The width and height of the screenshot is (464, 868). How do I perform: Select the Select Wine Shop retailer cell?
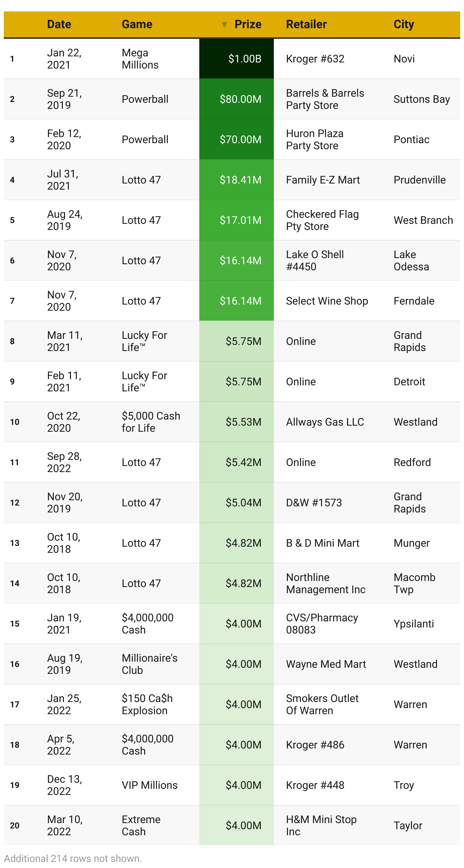click(327, 301)
